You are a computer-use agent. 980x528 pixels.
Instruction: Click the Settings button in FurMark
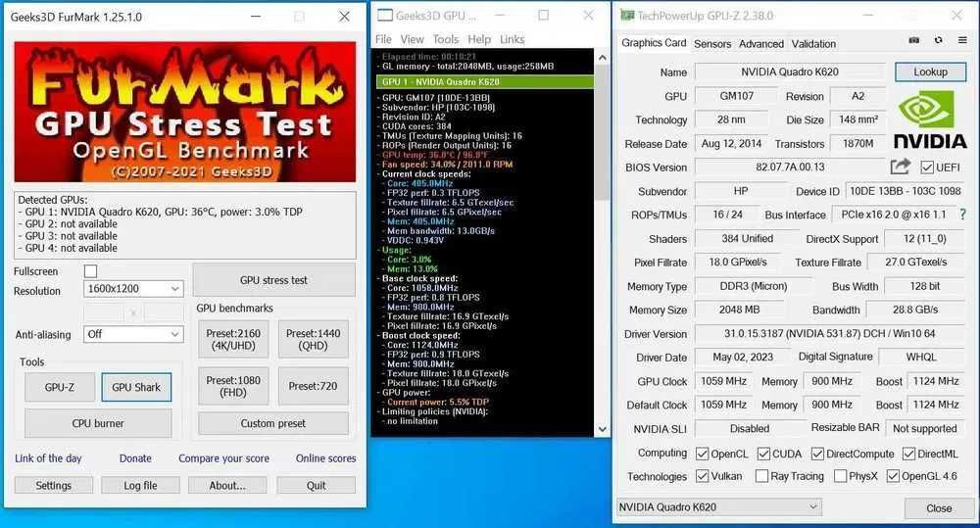[54, 485]
